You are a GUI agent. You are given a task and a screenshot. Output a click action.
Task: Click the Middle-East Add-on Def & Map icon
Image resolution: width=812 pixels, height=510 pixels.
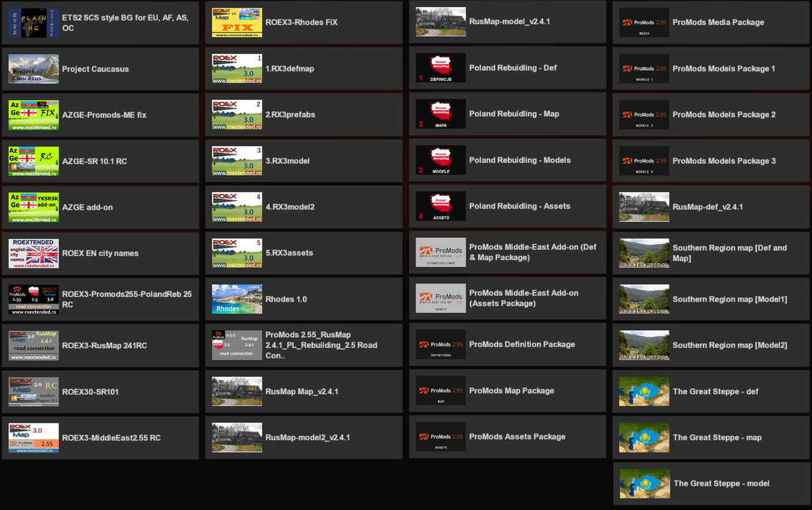pyautogui.click(x=440, y=252)
